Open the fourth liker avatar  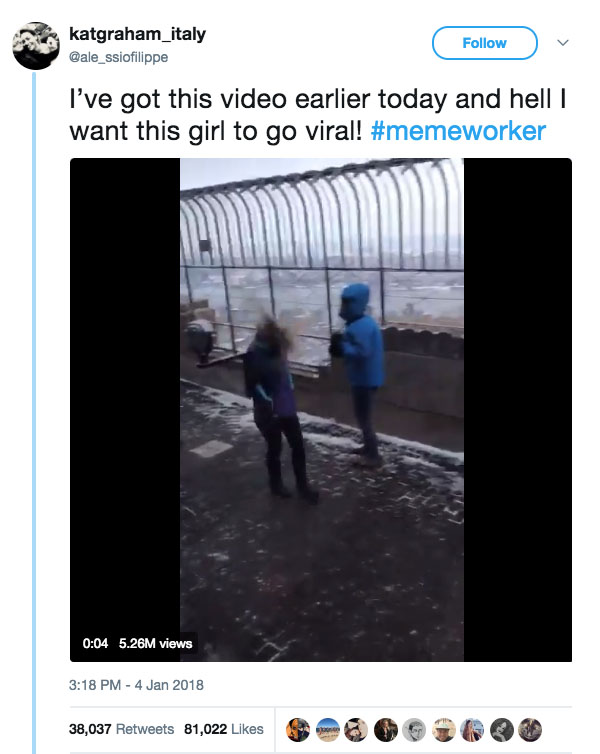[x=386, y=729]
